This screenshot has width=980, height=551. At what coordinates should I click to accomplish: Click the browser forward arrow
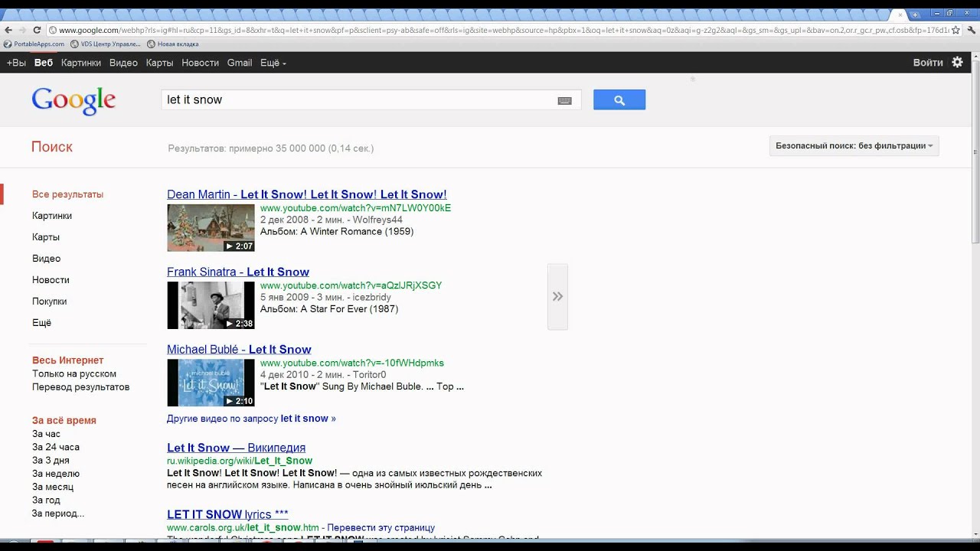click(22, 30)
